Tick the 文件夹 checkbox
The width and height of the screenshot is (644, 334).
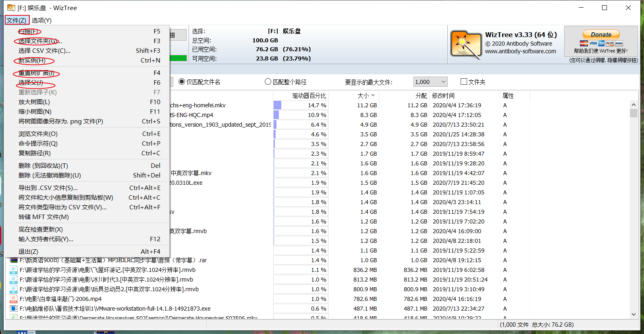pyautogui.click(x=464, y=82)
